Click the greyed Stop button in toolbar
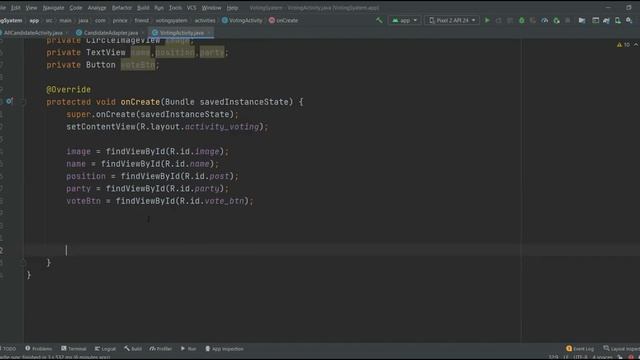The image size is (640, 360). coord(568,20)
